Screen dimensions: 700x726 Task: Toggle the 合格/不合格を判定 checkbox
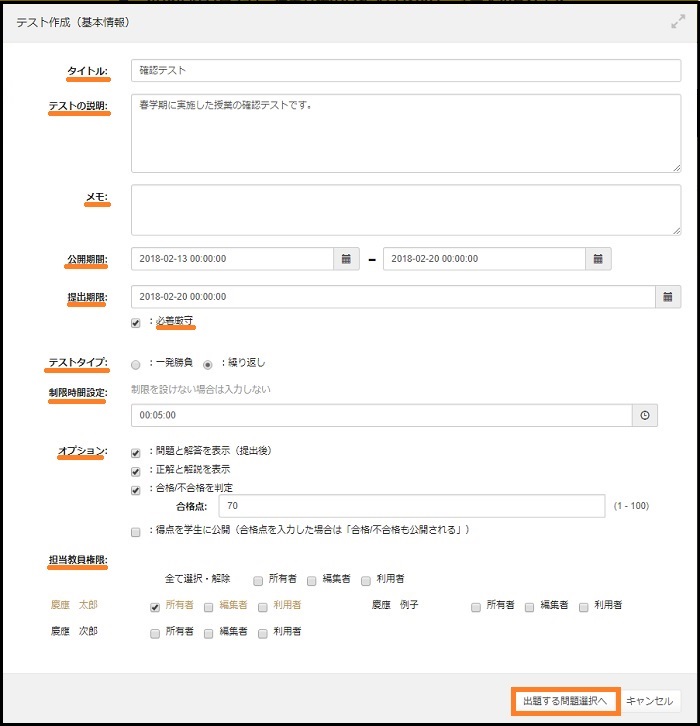(136, 489)
